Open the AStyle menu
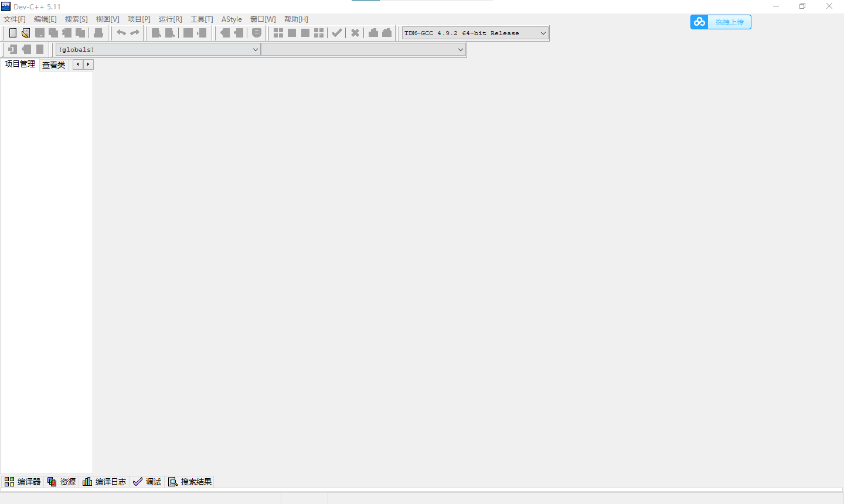This screenshot has height=504, width=844. click(x=232, y=19)
